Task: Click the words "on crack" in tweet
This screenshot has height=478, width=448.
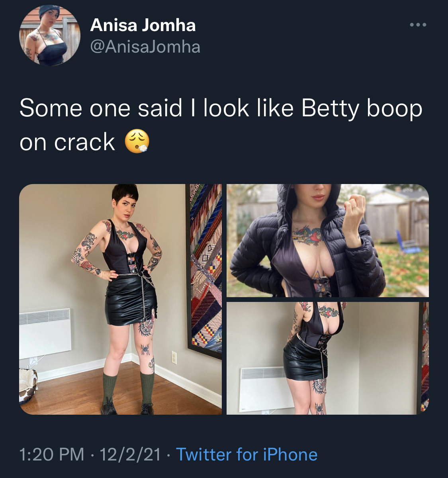Action: pos(67,143)
